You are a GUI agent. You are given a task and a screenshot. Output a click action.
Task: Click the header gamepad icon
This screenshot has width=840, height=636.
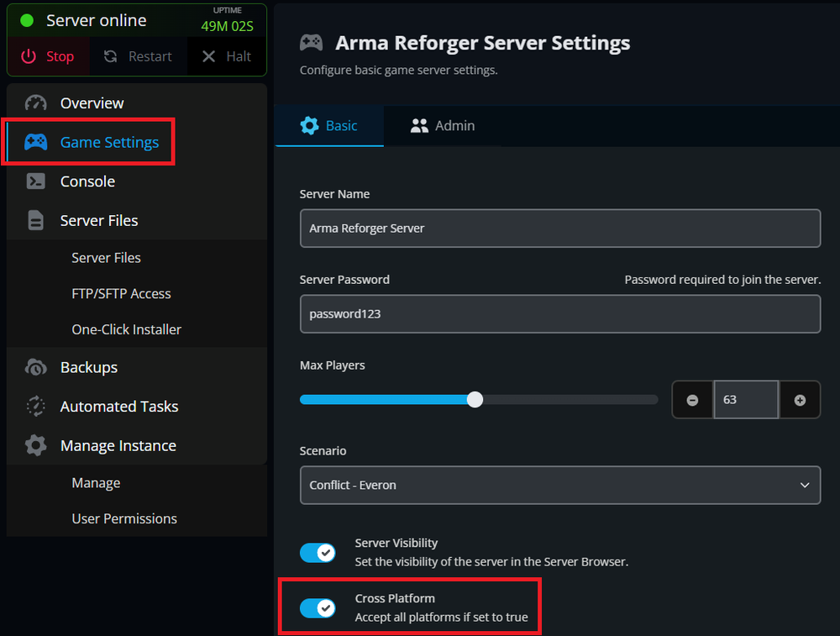312,42
